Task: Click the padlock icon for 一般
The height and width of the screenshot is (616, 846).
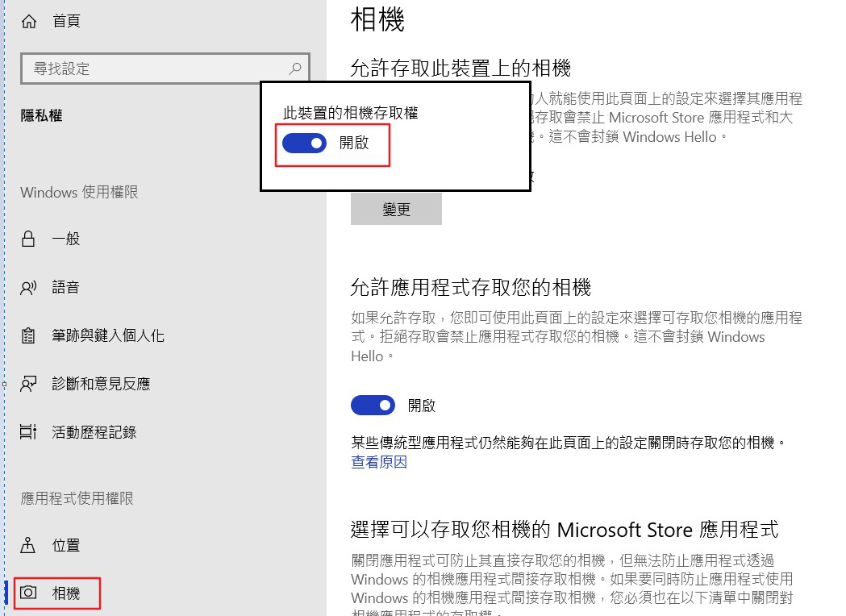Action: pos(29,239)
